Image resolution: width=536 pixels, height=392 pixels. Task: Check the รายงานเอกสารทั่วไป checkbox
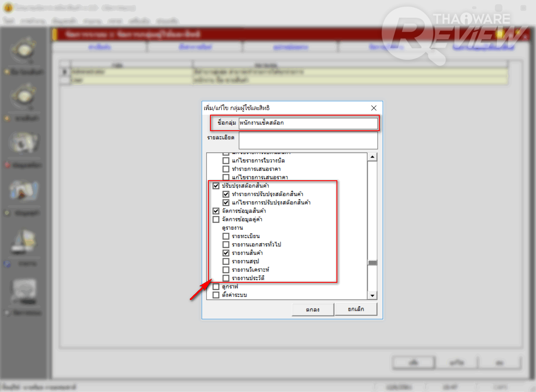coord(226,245)
